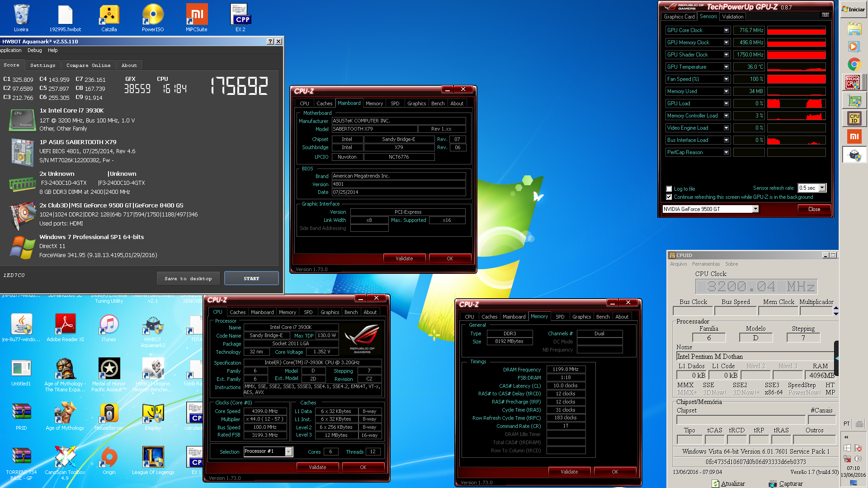The width and height of the screenshot is (868, 488).
Task: Toggle continue refreshing in background checkbox
Action: coord(669,197)
